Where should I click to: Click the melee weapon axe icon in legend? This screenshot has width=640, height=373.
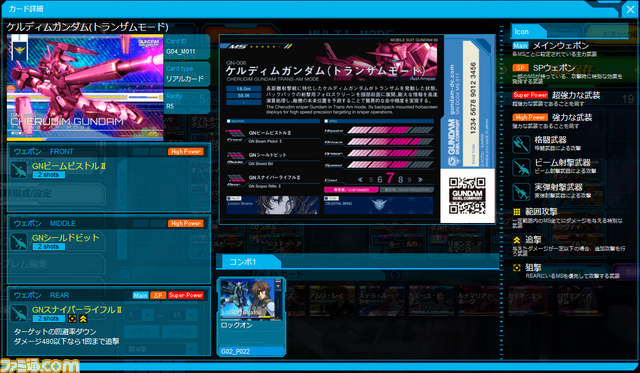tap(521, 144)
